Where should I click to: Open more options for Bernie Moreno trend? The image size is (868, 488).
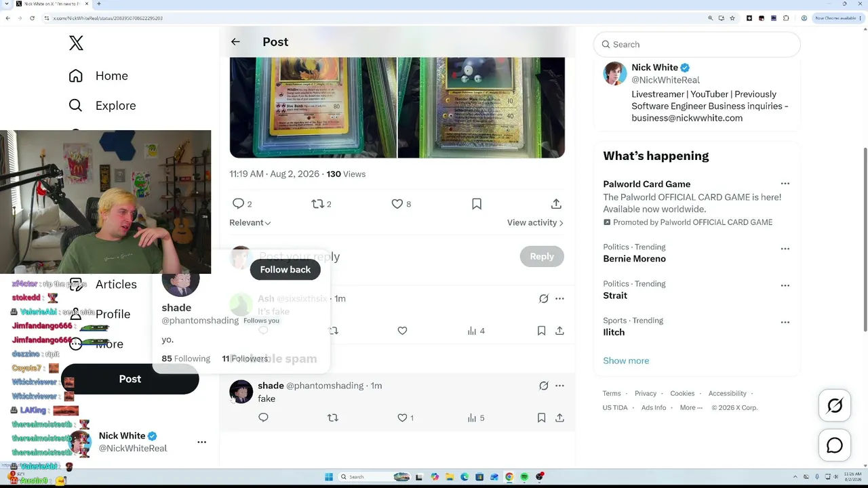(x=785, y=249)
